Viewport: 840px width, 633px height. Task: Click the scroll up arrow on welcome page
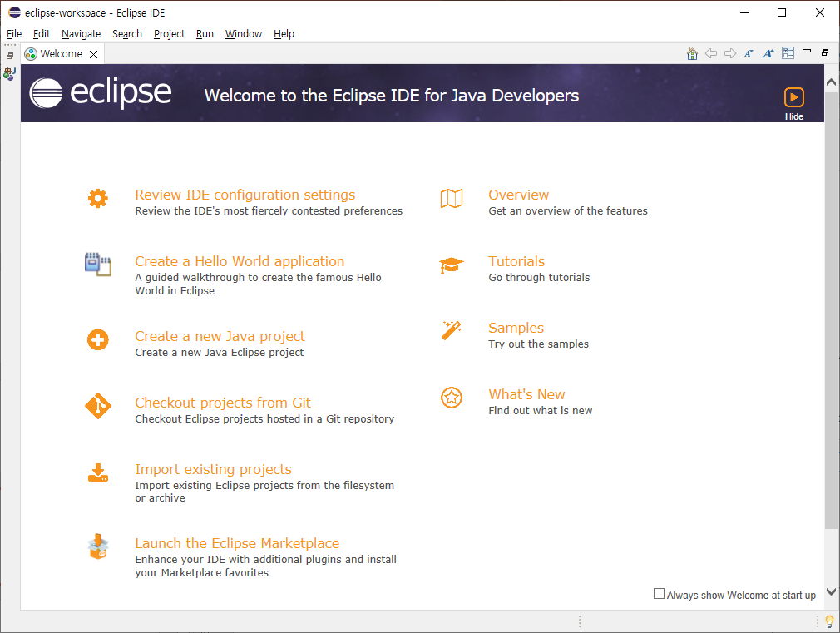click(x=831, y=82)
